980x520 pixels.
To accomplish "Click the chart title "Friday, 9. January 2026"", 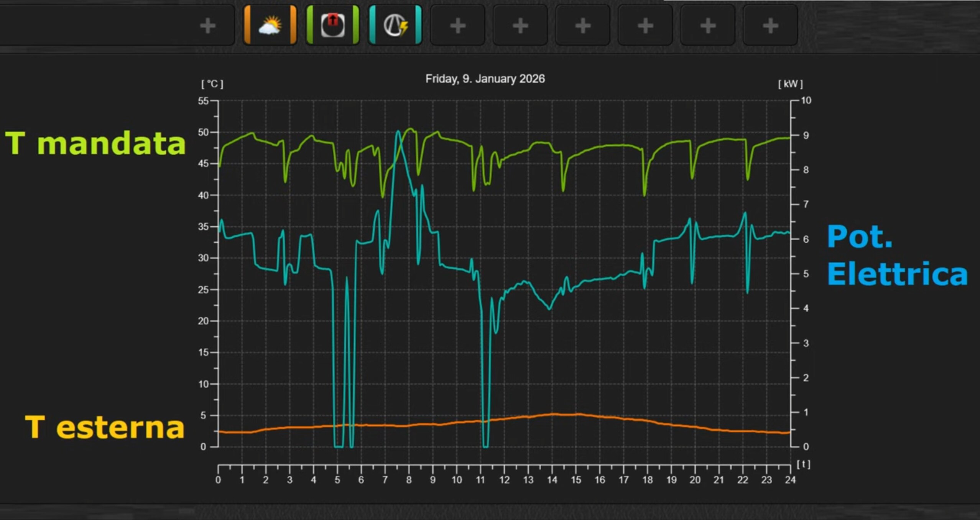I will click(485, 79).
